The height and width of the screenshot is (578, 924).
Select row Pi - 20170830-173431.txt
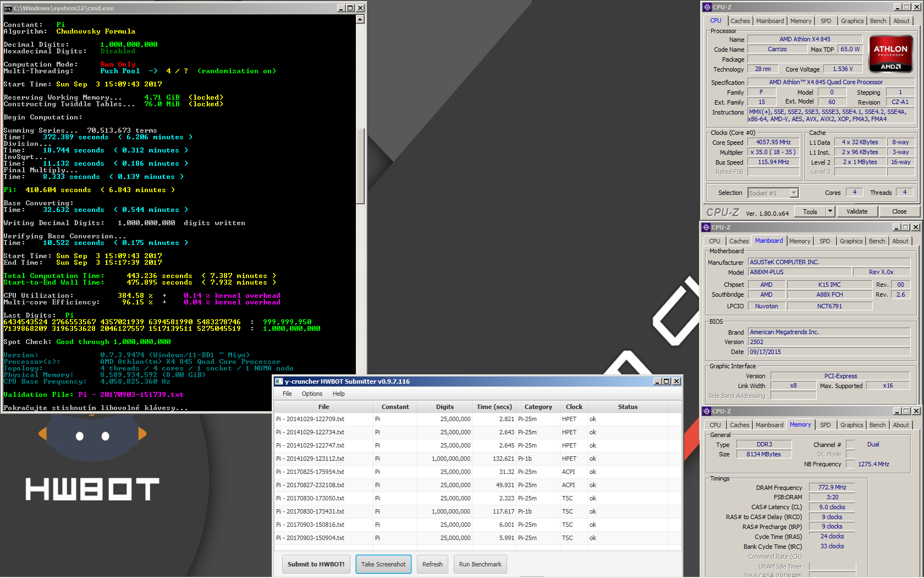click(x=477, y=511)
